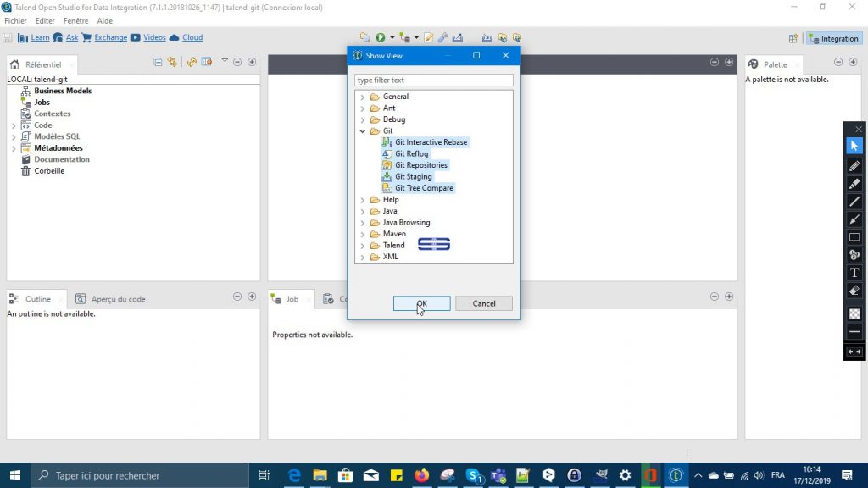The height and width of the screenshot is (488, 868).
Task: Expand the Ant folder in Show View
Action: coord(363,108)
